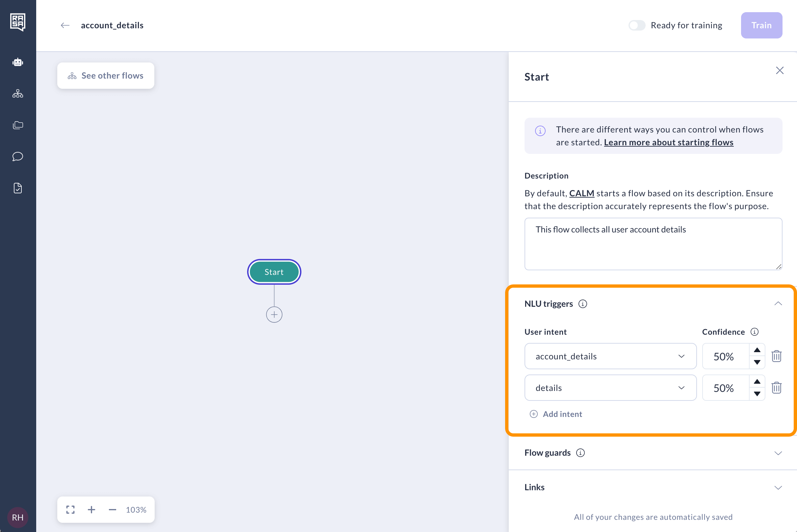Increase confidence for account_details intent
797x532 pixels.
tap(757, 350)
